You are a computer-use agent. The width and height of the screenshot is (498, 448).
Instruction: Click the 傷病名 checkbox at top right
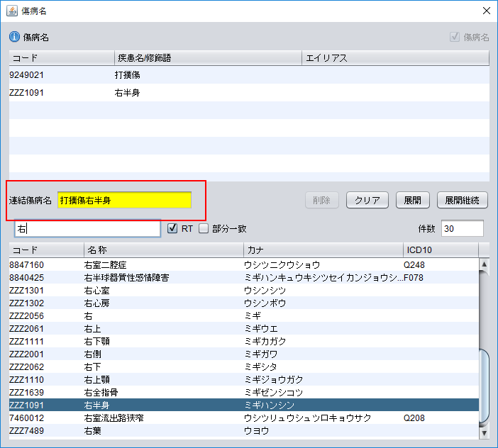pos(455,37)
